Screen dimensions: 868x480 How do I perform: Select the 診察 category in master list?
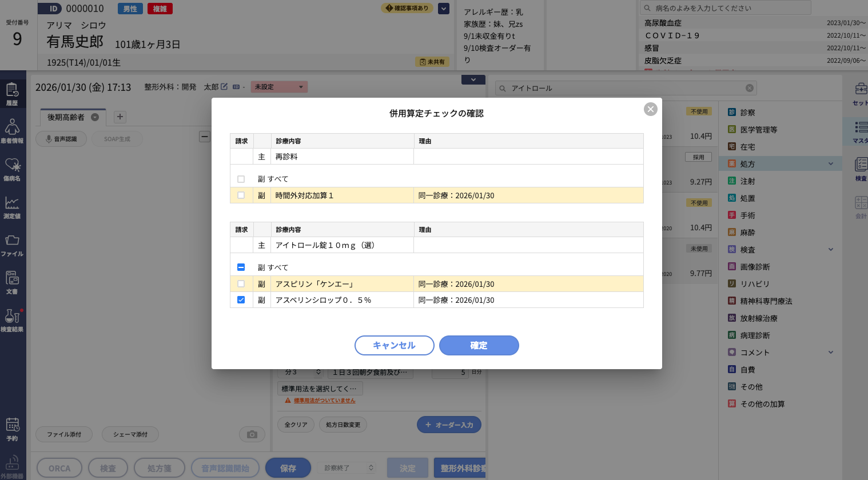(781, 113)
